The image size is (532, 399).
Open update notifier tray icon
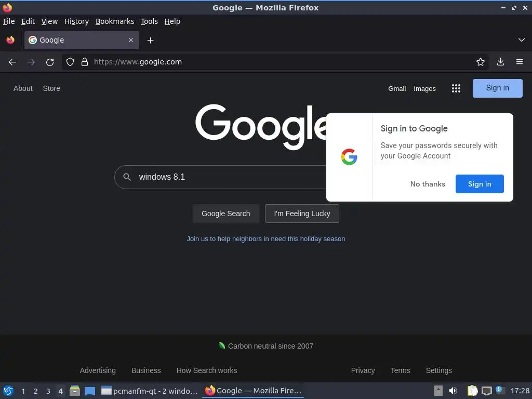click(x=499, y=390)
